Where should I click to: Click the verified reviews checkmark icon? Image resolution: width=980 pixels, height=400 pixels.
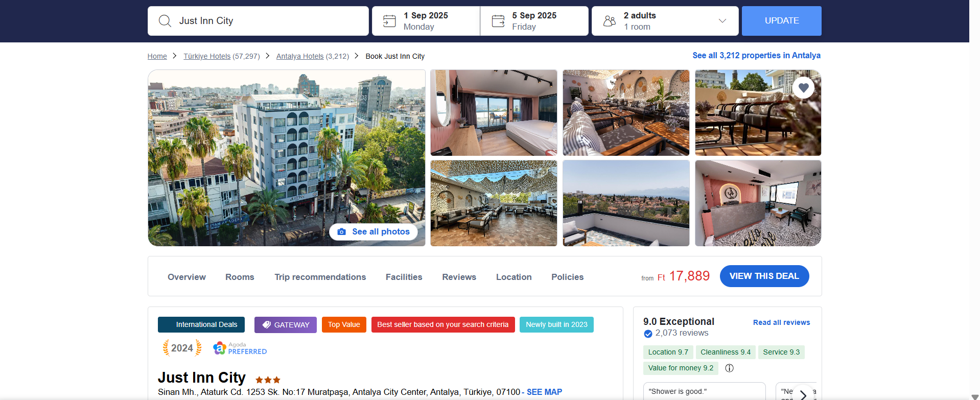(x=648, y=334)
